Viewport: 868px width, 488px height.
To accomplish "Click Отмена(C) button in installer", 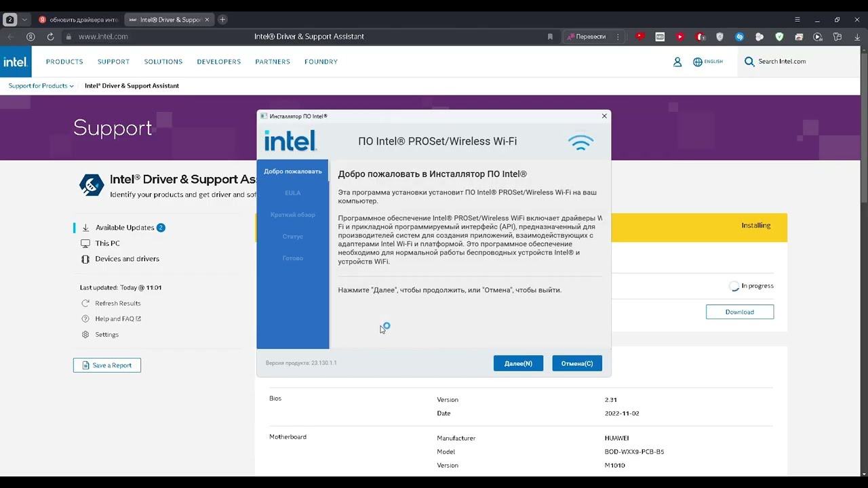I will click(577, 363).
